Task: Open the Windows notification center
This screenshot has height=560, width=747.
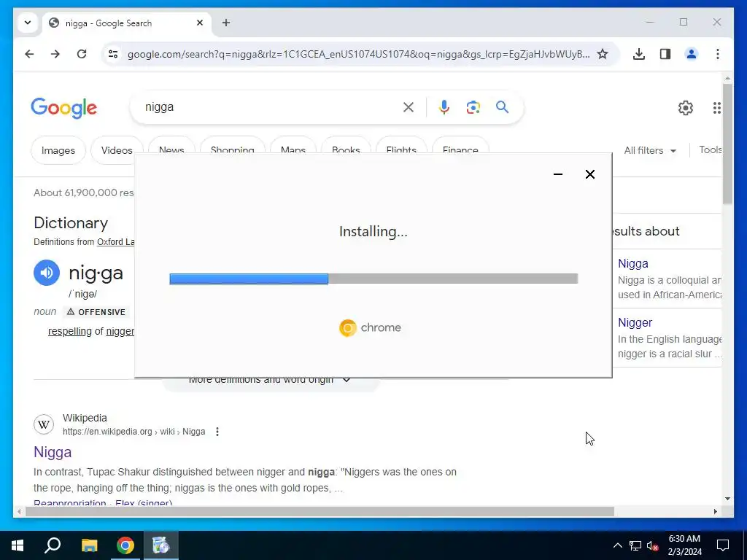Action: coord(723,545)
